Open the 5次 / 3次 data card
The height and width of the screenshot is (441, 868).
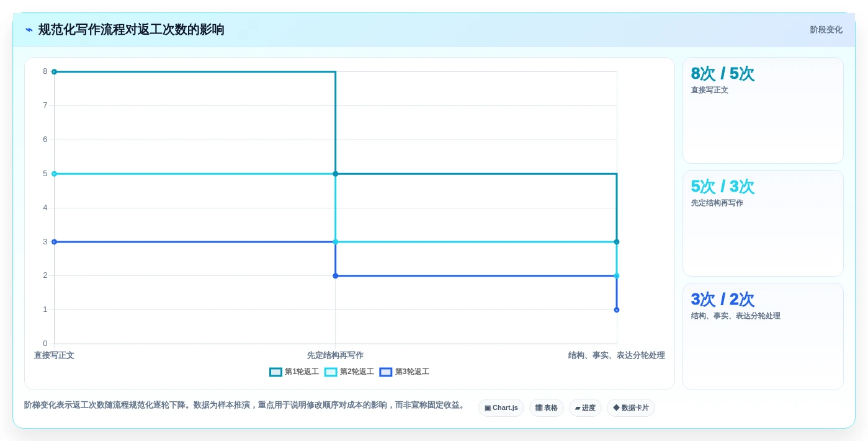[x=763, y=223]
